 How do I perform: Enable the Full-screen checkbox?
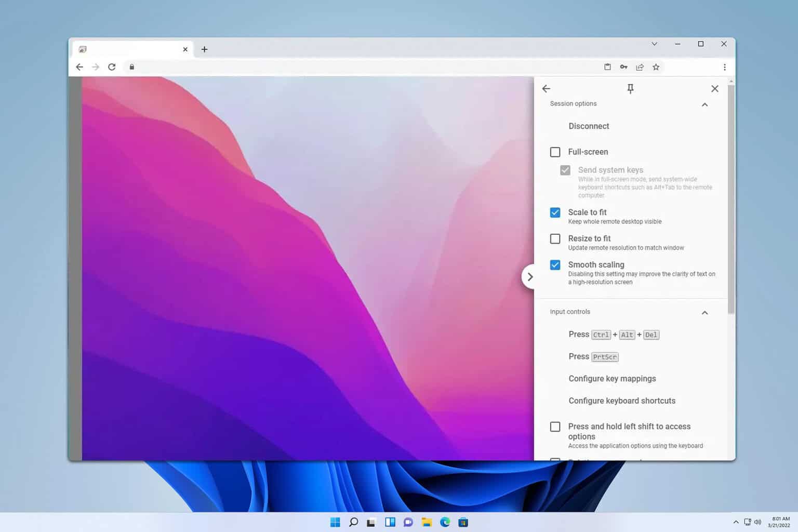point(555,152)
